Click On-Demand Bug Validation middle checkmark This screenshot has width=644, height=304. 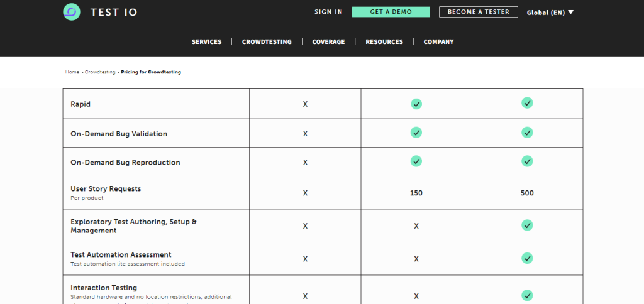coord(416,133)
